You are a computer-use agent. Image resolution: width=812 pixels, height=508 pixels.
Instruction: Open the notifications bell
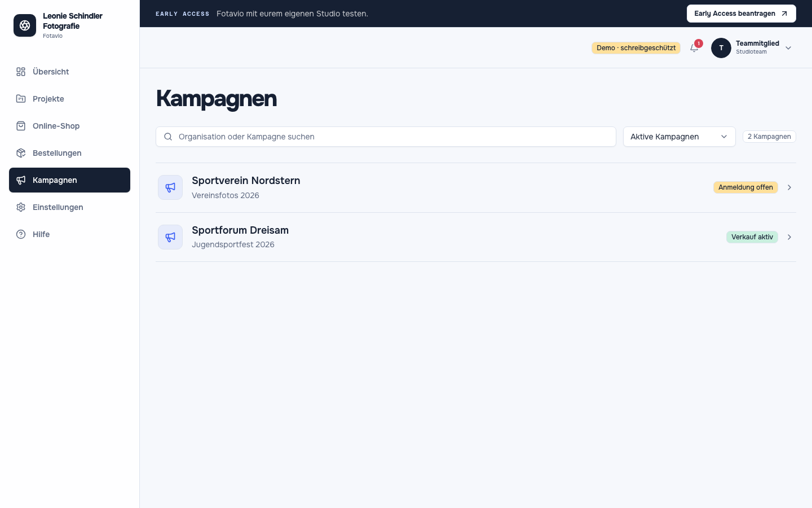tap(694, 48)
